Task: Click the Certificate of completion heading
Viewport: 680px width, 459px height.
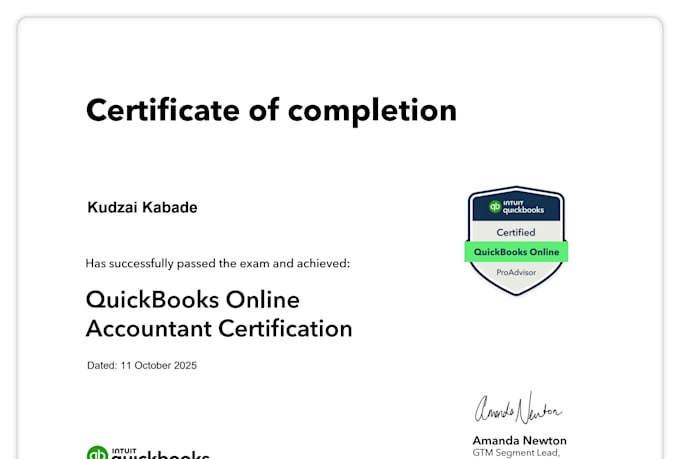Action: coord(271,111)
